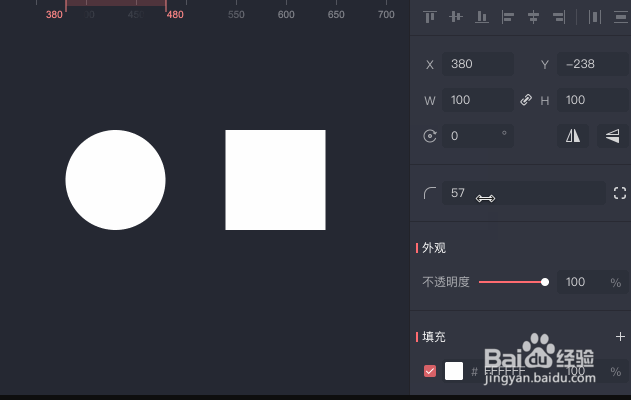Click the rotation angle field

pos(478,136)
